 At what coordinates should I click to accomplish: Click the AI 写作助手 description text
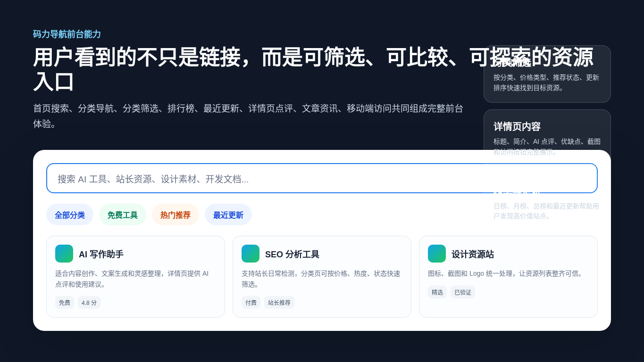pos(132,279)
